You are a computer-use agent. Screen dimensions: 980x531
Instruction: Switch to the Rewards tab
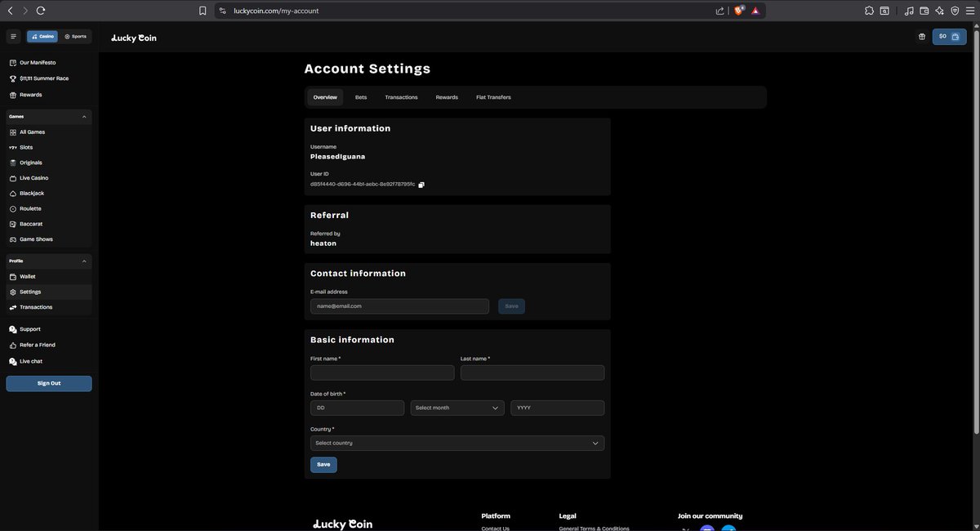coord(447,97)
